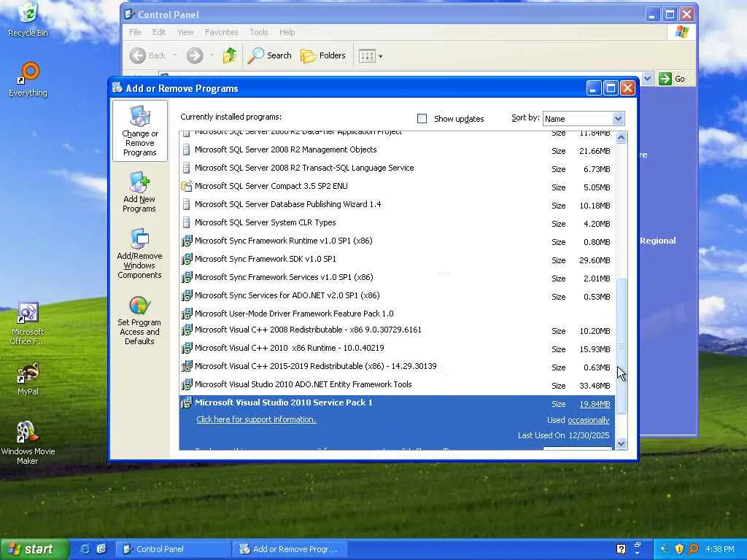This screenshot has width=747, height=560.
Task: Open the View menu in Control Panel
Action: point(185,32)
